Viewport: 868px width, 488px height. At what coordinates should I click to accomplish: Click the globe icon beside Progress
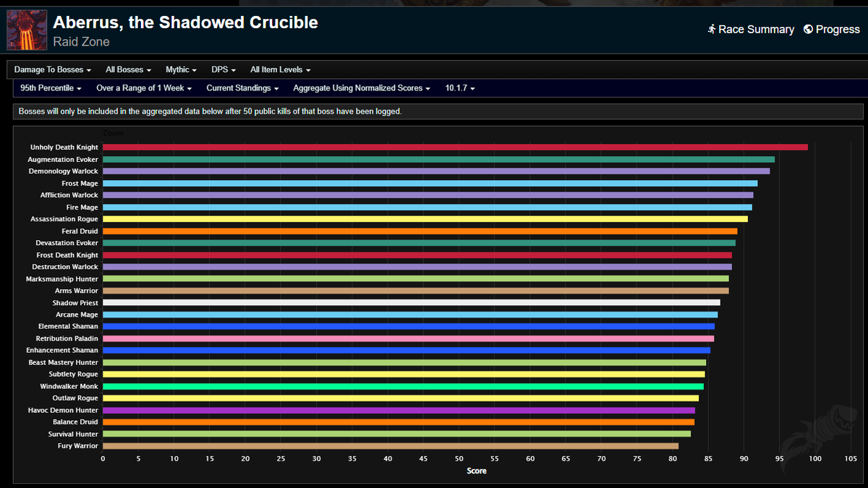(808, 30)
